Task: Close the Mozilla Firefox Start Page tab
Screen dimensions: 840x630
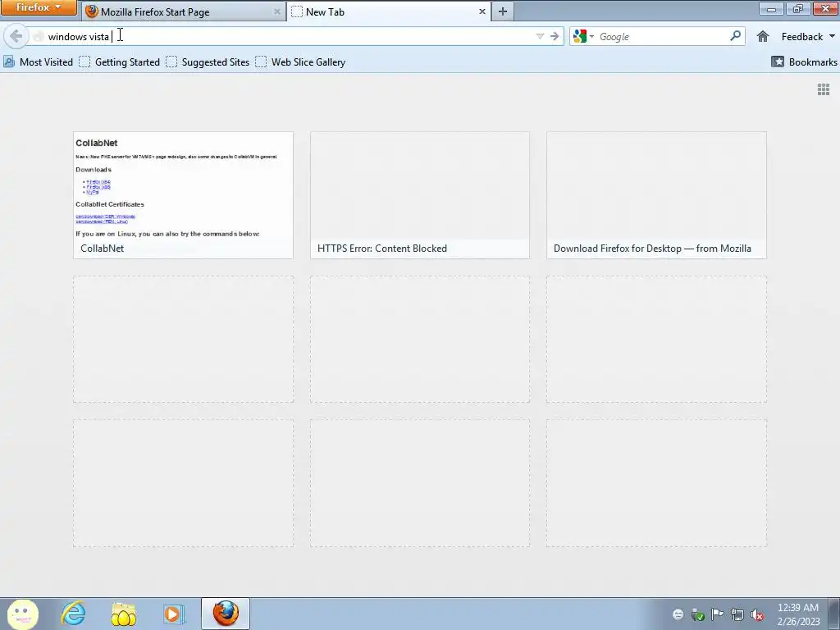Action: pyautogui.click(x=277, y=11)
